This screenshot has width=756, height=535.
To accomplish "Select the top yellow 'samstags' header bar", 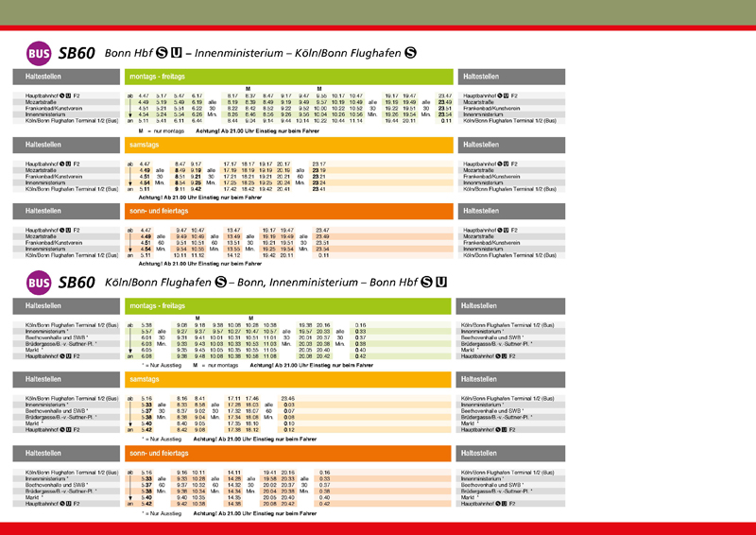I will pyautogui.click(x=288, y=144).
